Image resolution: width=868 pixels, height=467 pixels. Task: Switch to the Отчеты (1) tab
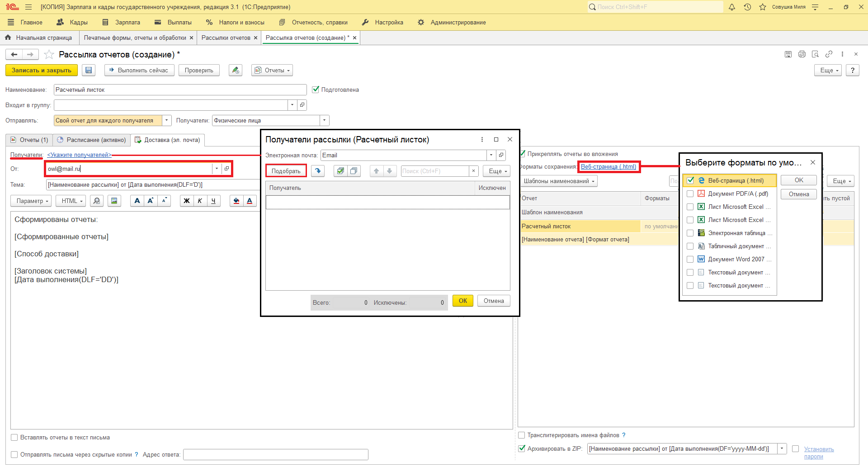coord(29,140)
